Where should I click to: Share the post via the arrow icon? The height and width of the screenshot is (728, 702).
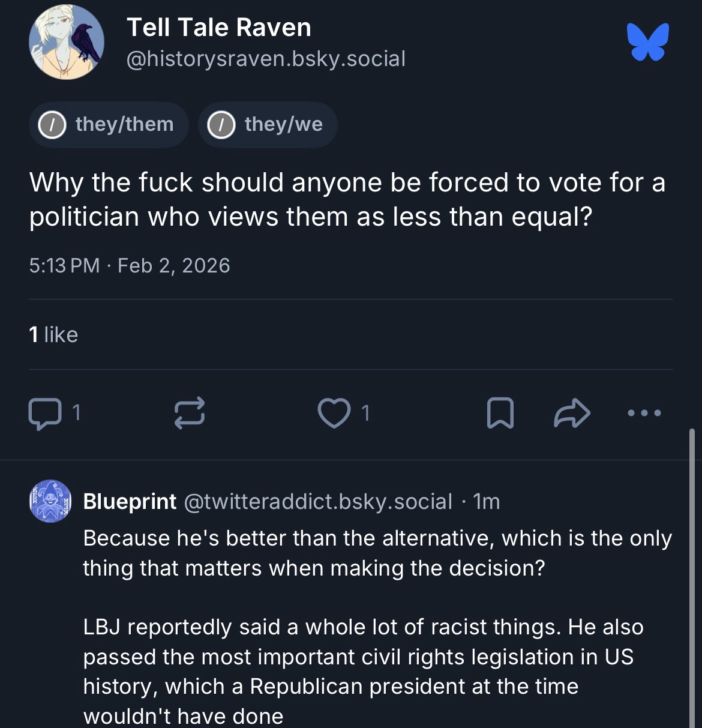point(572,414)
